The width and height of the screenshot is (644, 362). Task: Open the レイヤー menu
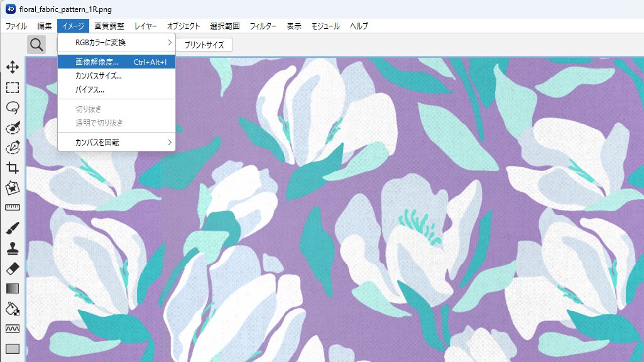[x=145, y=26]
